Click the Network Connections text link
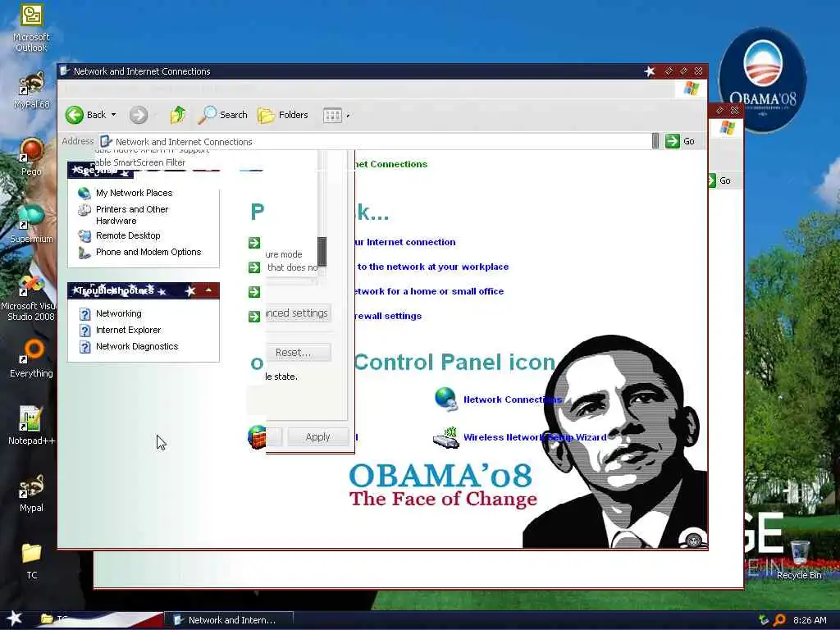Image resolution: width=840 pixels, height=630 pixels. 512,399
